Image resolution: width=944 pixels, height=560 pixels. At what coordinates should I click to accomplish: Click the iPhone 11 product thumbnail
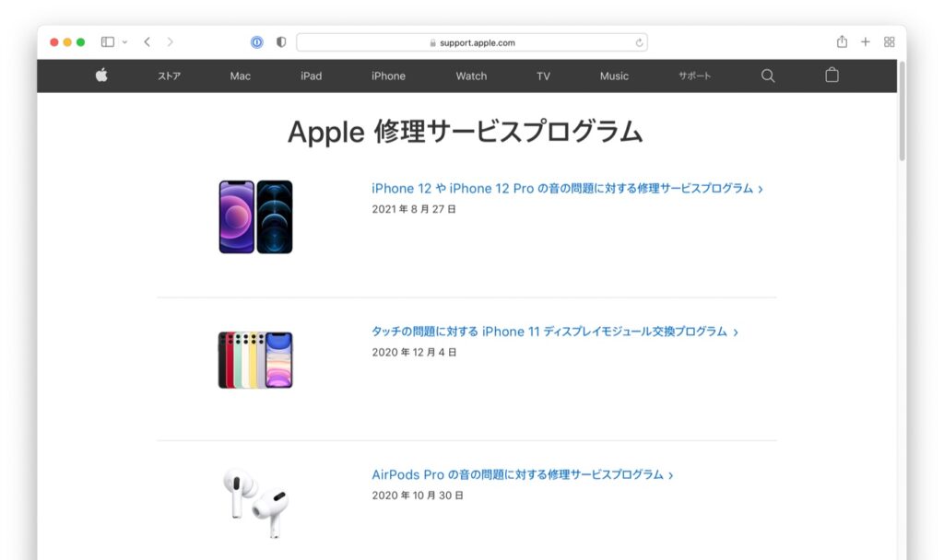pos(255,360)
